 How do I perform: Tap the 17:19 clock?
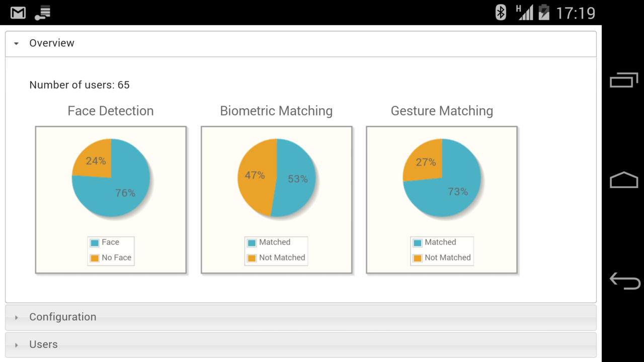[576, 13]
